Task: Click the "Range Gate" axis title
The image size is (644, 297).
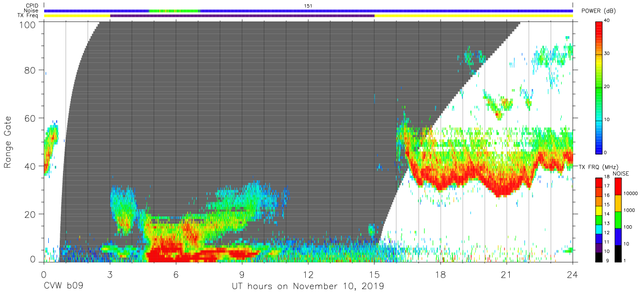Action: (x=8, y=142)
